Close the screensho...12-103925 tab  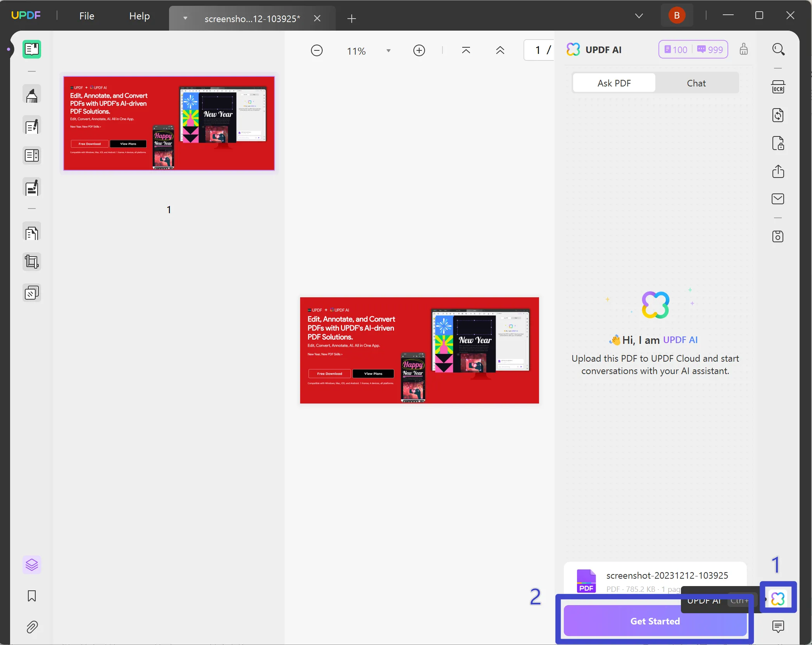pyautogui.click(x=317, y=18)
